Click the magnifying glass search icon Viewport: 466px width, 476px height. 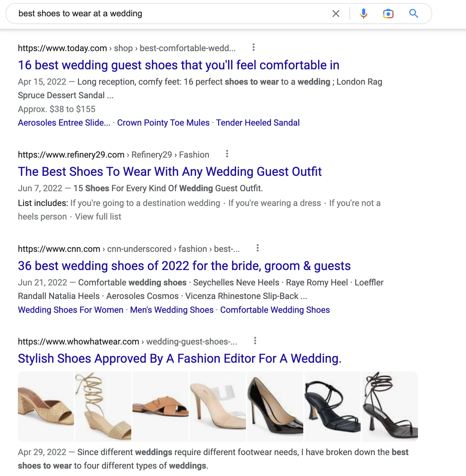click(414, 14)
